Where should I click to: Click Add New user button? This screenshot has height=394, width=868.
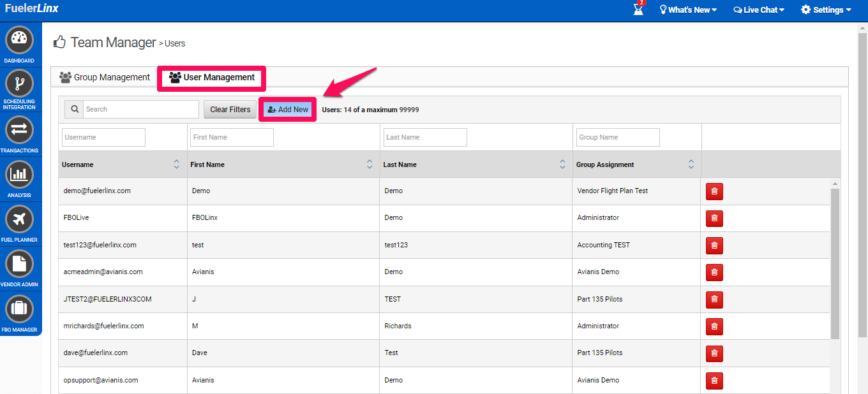(288, 110)
